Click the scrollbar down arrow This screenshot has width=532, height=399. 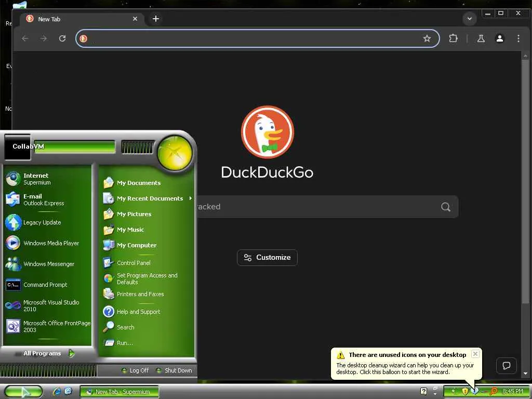coord(525,373)
